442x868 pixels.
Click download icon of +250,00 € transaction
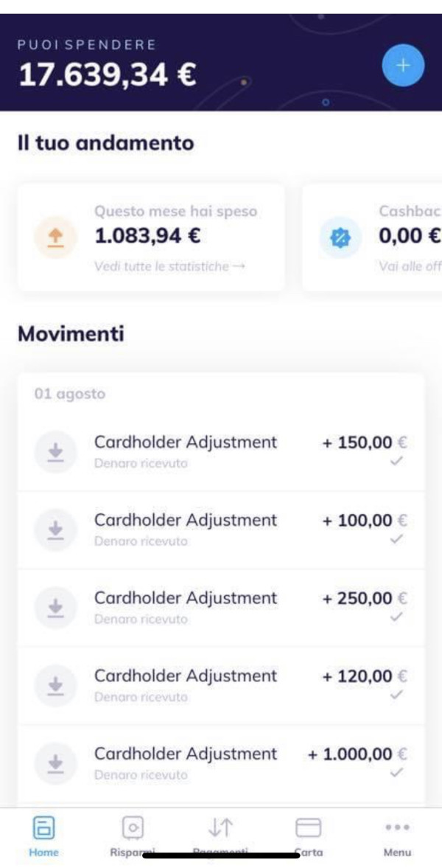coord(55,607)
